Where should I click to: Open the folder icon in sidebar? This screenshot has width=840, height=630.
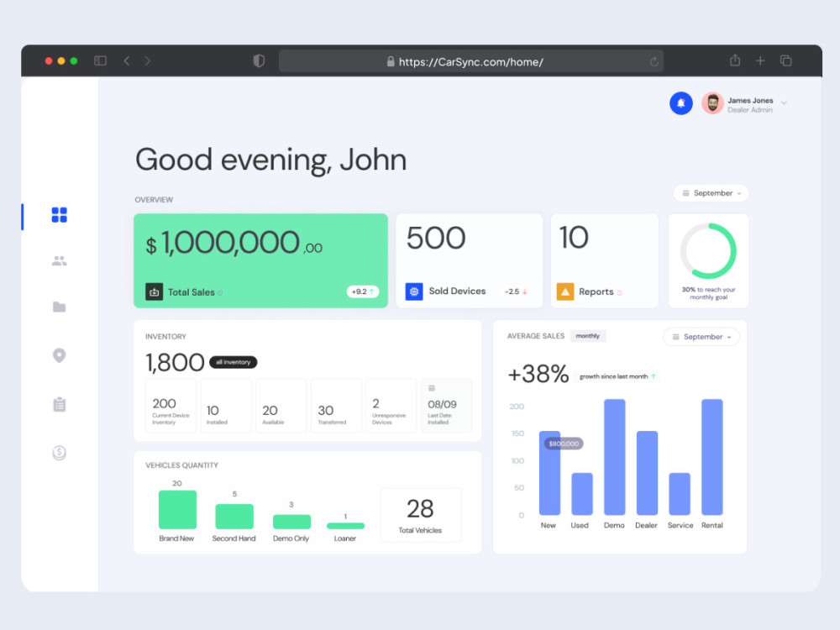coord(60,307)
